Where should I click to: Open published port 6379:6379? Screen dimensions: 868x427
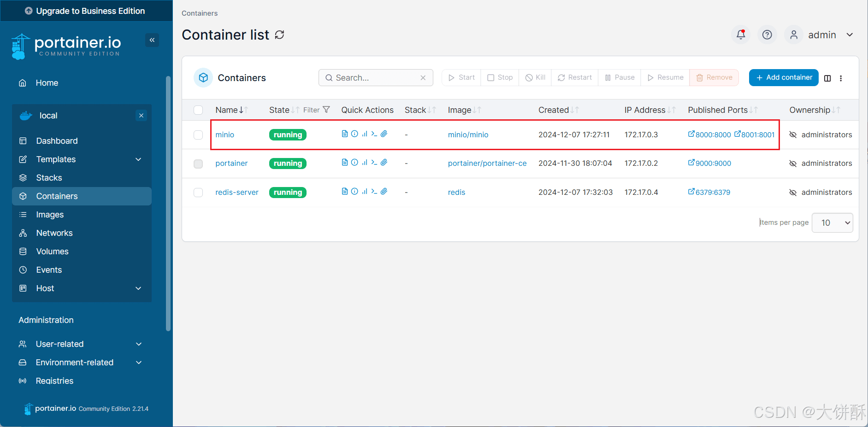(x=709, y=192)
